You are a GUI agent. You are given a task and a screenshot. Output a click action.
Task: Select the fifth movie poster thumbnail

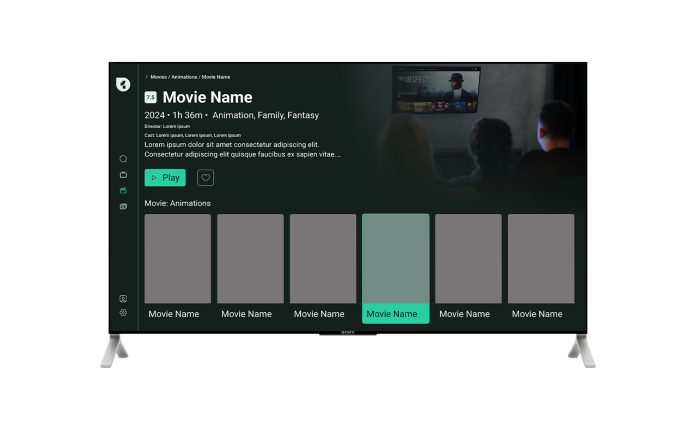click(468, 258)
